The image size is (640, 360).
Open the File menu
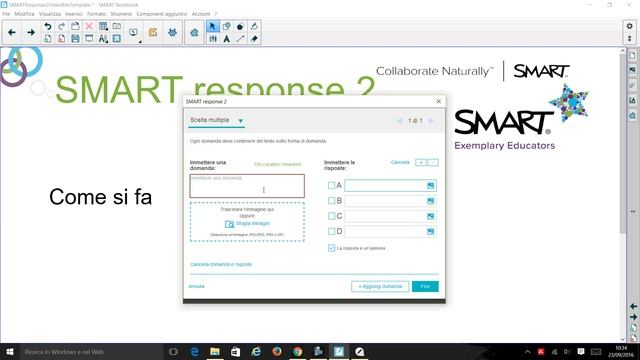(6, 14)
